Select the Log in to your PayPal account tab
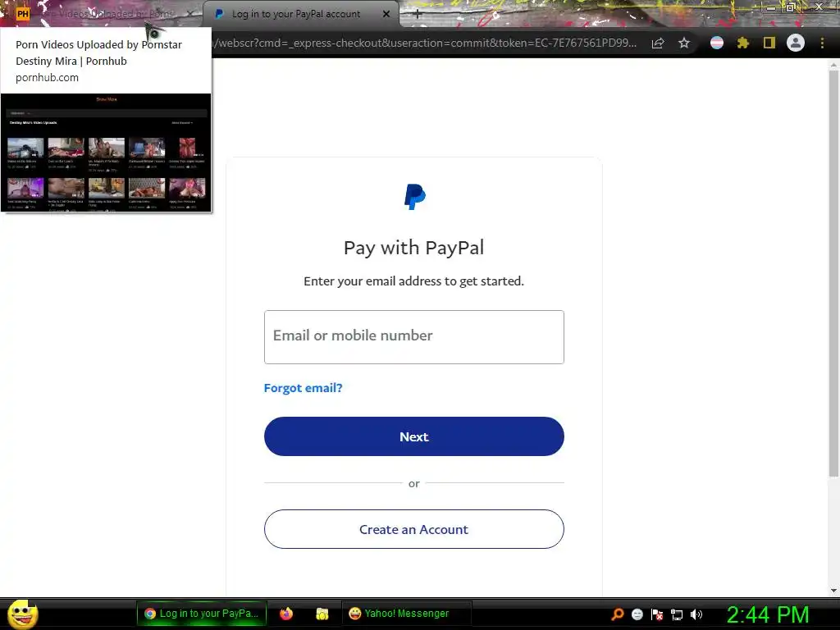This screenshot has height=630, width=840. click(295, 14)
